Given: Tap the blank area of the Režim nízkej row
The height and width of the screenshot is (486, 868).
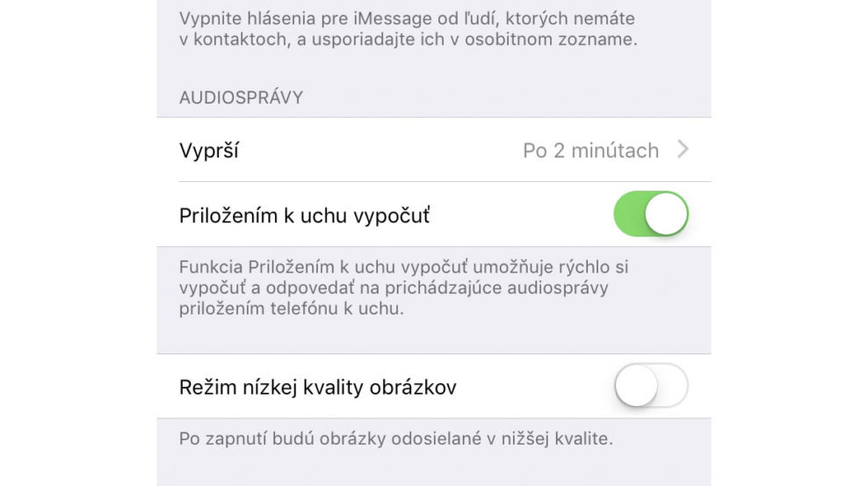Looking at the screenshot, I should (535, 387).
